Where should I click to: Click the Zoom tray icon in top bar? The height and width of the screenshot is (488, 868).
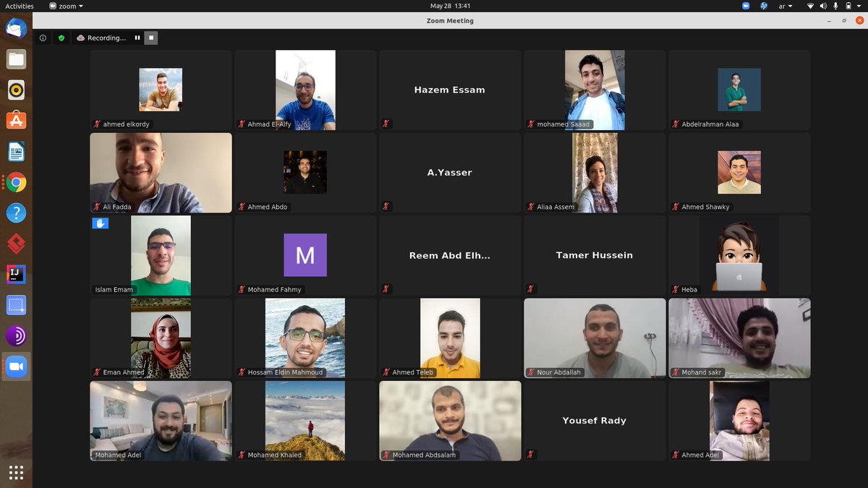coord(746,6)
